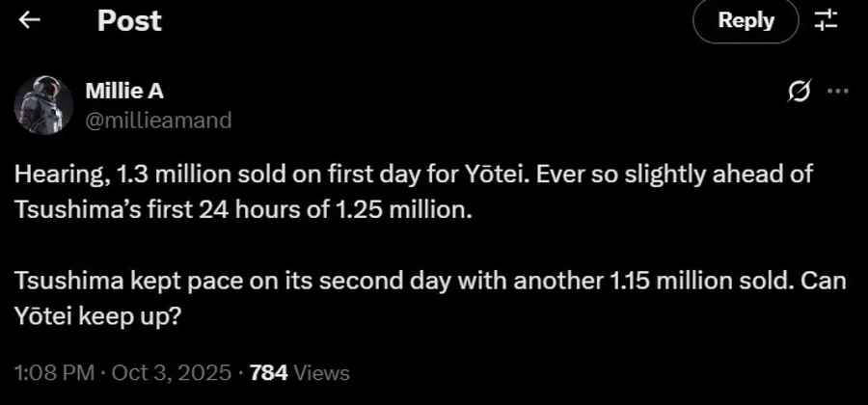Click the 784 view count number
The height and width of the screenshot is (405, 868).
point(267,372)
